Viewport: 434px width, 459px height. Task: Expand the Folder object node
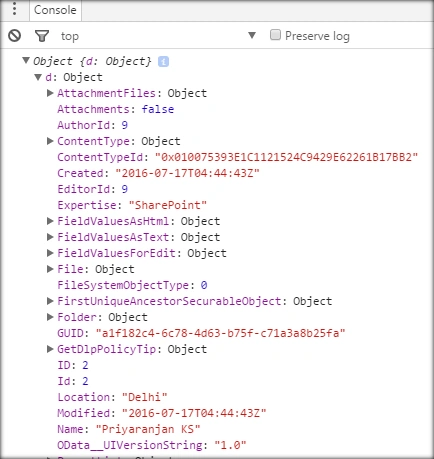(50, 317)
